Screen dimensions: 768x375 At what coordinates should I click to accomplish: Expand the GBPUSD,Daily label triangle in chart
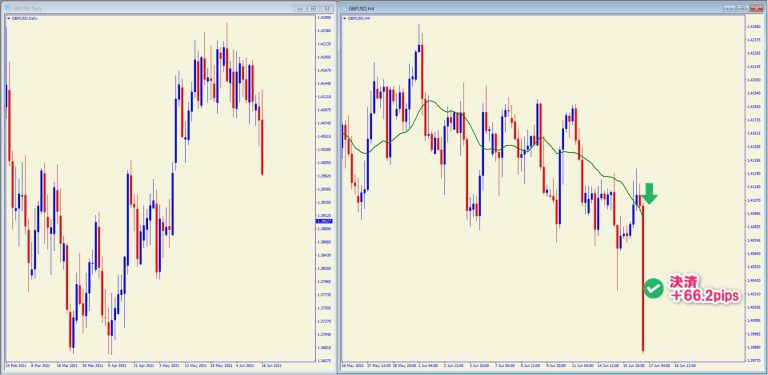point(8,18)
